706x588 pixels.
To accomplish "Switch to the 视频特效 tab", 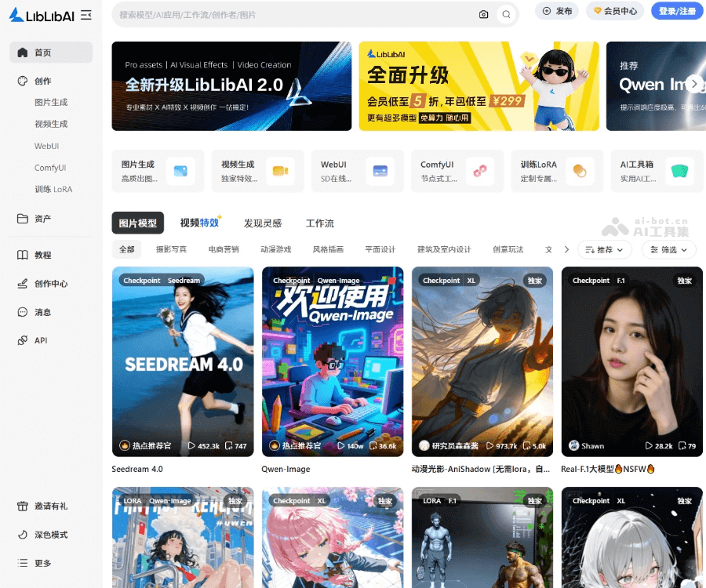I will pyautogui.click(x=198, y=223).
